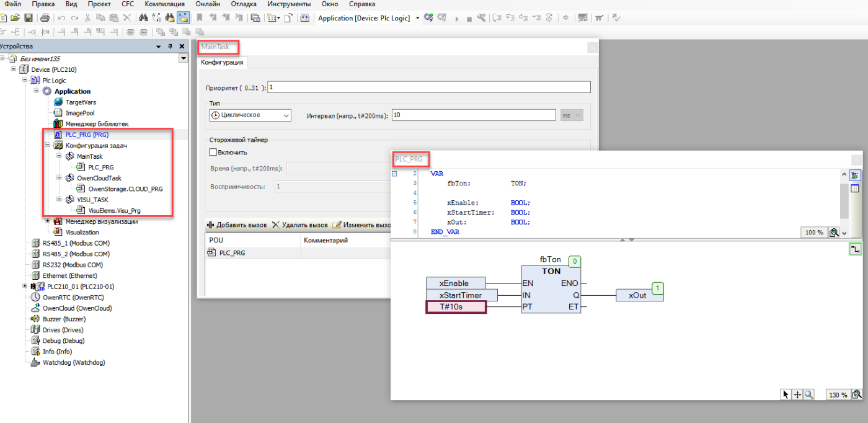Expand the PLC210_01 tree node
This screenshot has width=868, height=423.
point(25,287)
